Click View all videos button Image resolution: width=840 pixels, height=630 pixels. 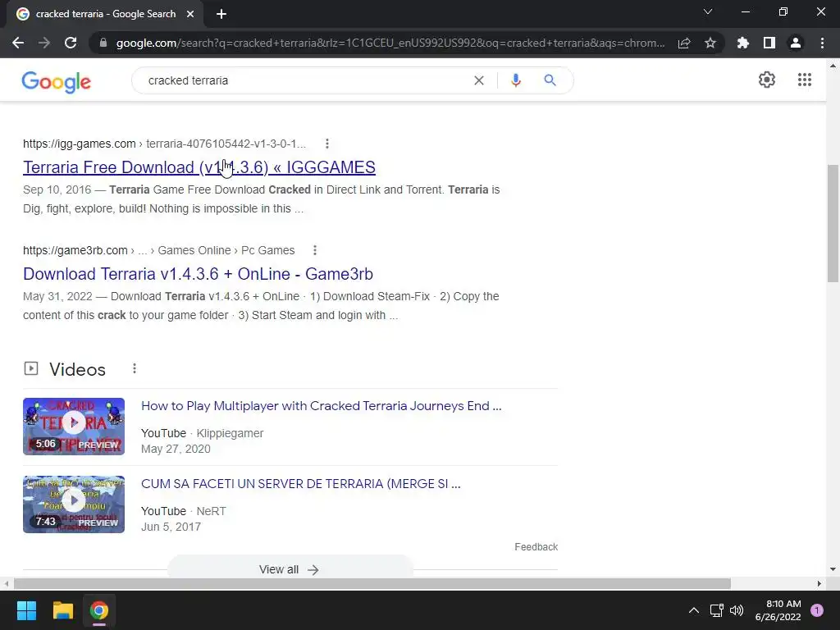coord(290,568)
